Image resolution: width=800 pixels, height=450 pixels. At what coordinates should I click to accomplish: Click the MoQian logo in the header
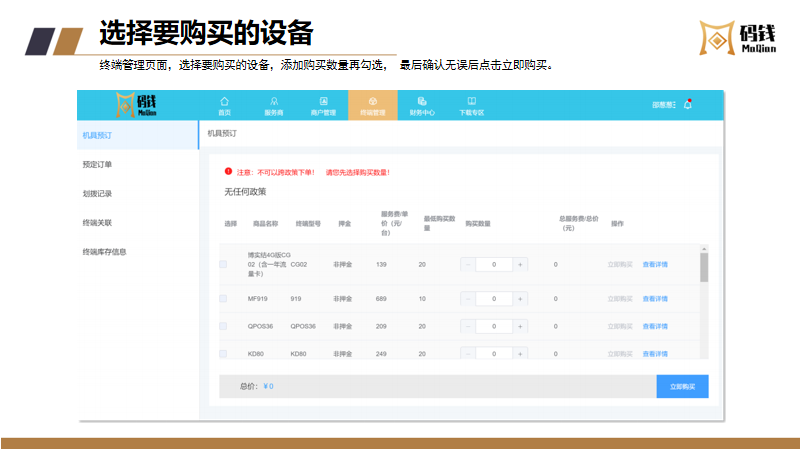coord(136,104)
